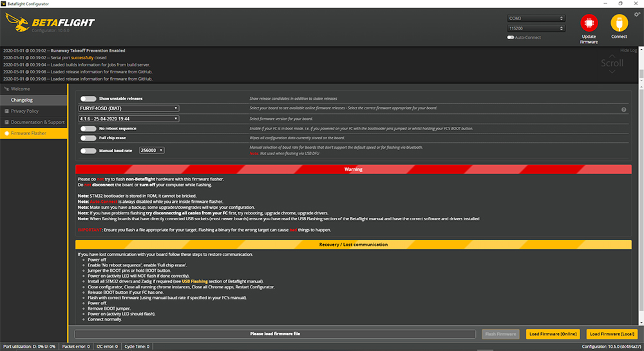Click the Cycle Time: 0 status entry
The image size is (644, 351).
tap(137, 346)
